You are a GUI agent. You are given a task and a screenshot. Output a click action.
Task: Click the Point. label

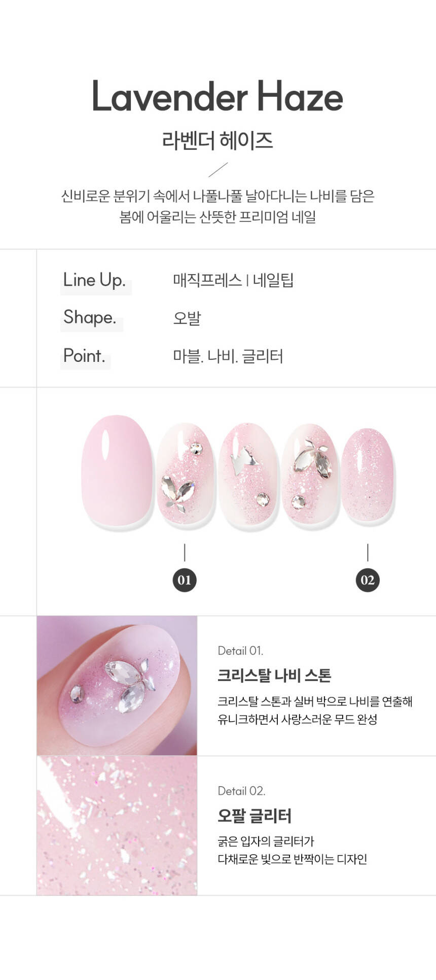(84, 356)
